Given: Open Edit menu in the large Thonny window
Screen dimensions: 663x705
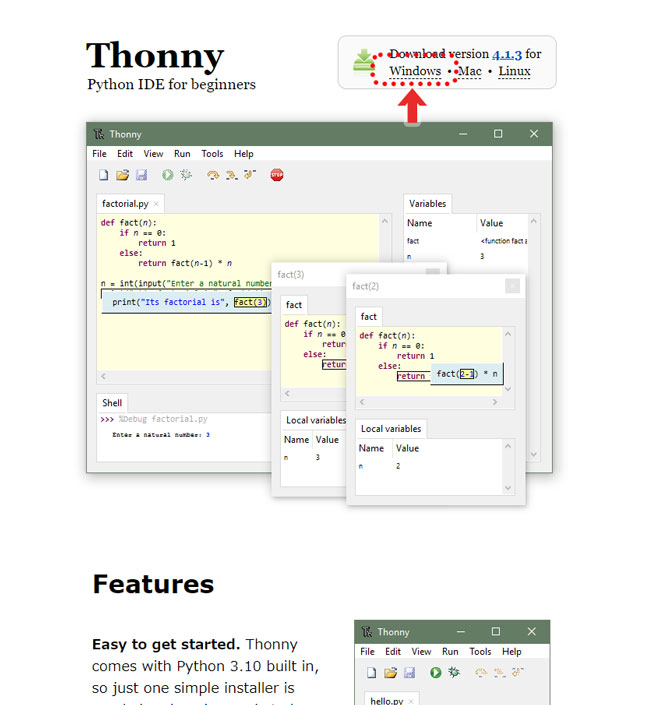Looking at the screenshot, I should (125, 154).
